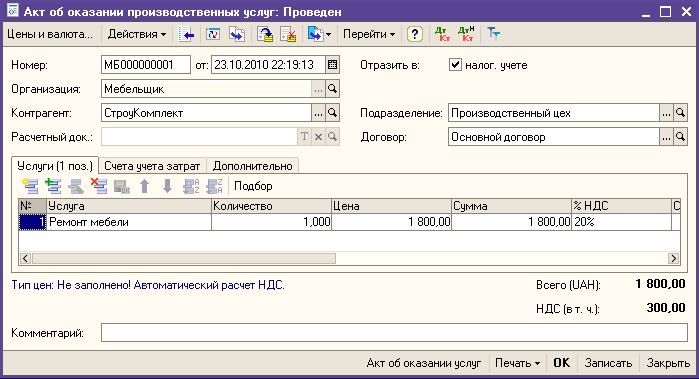This screenshot has width=699, height=379.
Task: Show tax accounting Дт/Кт Н postings icon
Action: 466,34
